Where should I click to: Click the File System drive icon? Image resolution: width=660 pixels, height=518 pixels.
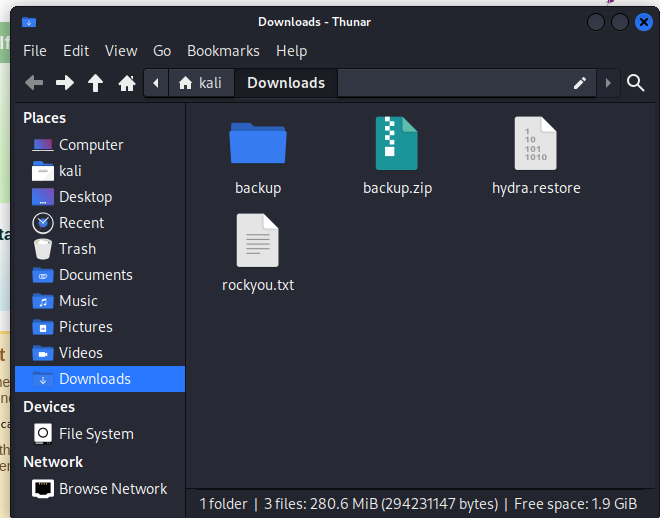click(x=43, y=434)
